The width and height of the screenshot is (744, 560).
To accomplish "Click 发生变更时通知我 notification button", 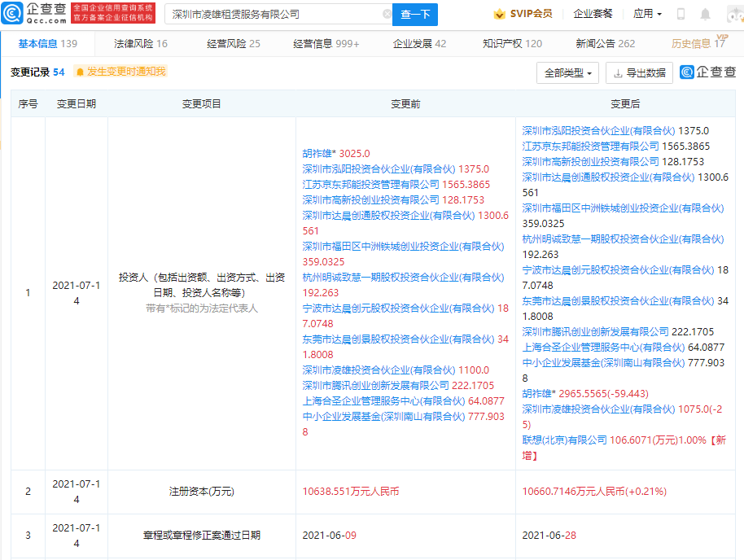I will [x=120, y=72].
